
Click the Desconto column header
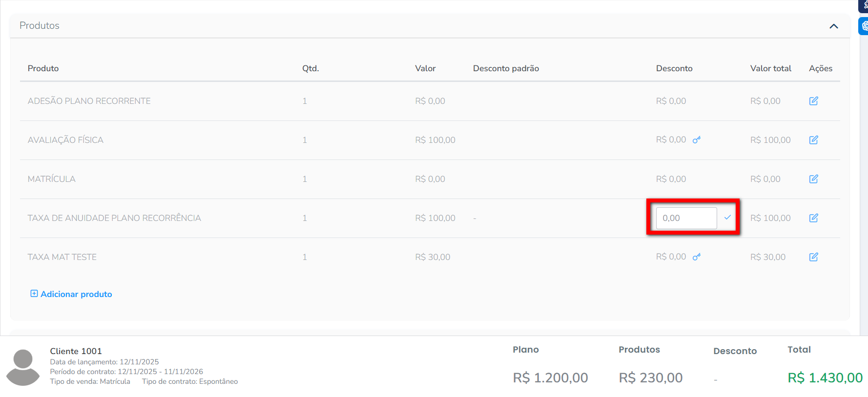pos(674,68)
